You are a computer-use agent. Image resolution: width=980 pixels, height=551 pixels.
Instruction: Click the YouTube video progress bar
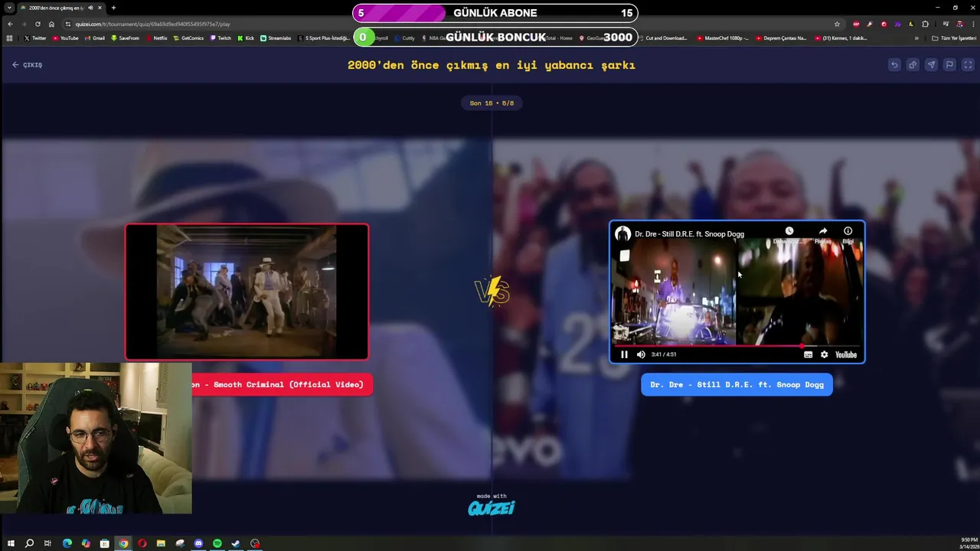[x=737, y=346]
